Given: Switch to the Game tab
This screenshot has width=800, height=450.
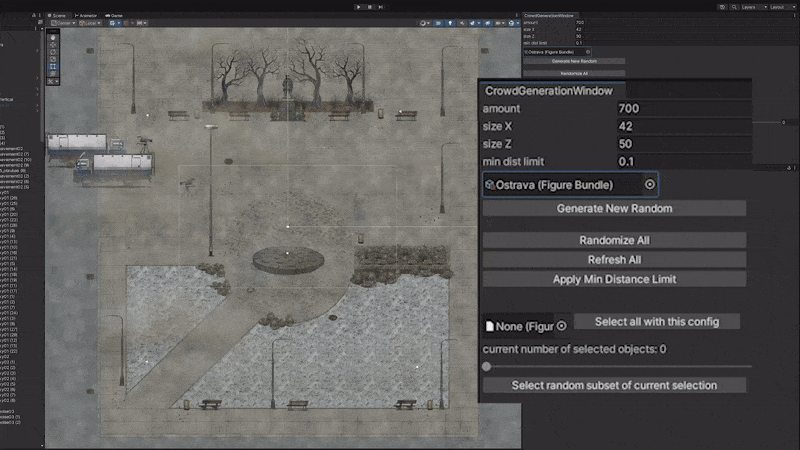Looking at the screenshot, I should [114, 15].
